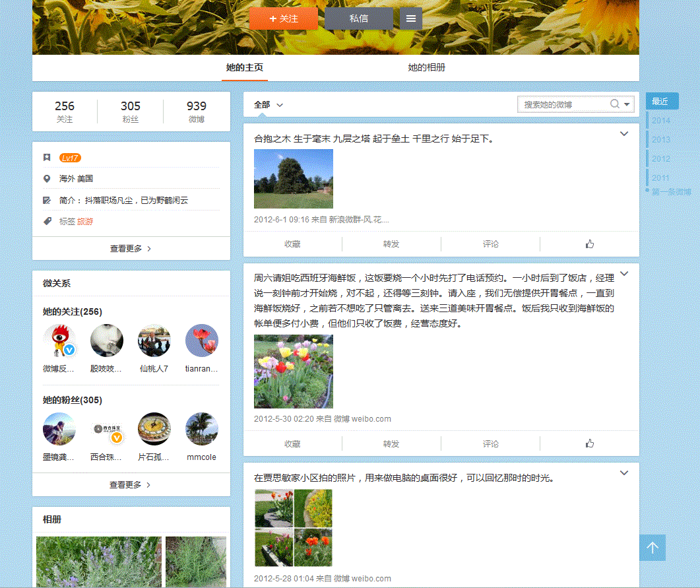Click the 旅游 tag link

pyautogui.click(x=85, y=222)
